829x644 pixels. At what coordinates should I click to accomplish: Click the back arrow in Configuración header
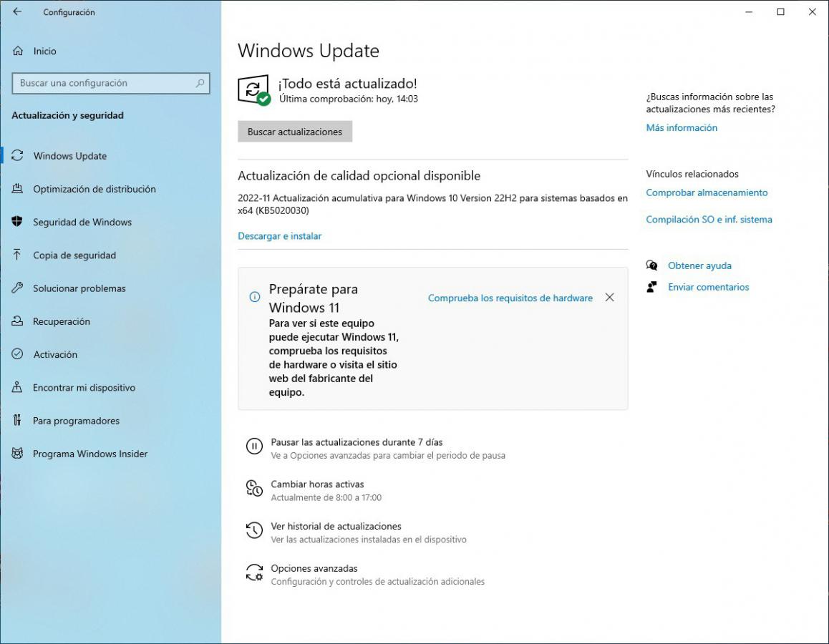tap(17, 12)
